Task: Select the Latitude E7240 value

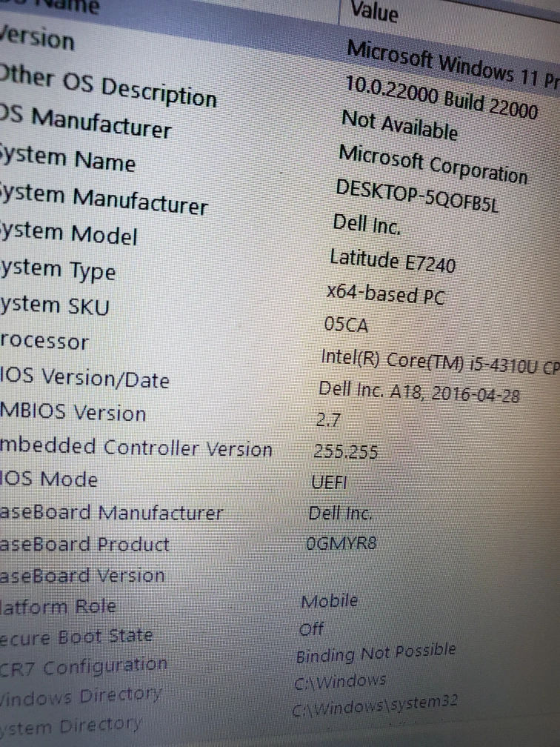Action: 393,261
